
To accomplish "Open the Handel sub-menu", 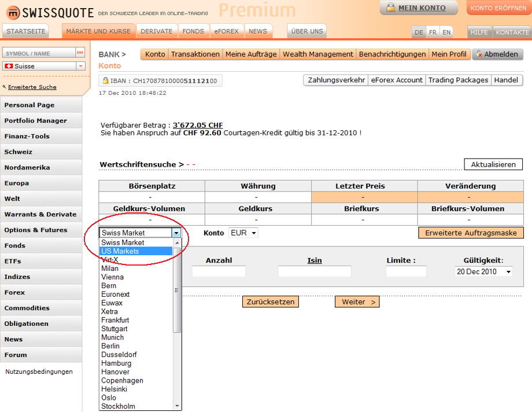I will [x=506, y=80].
